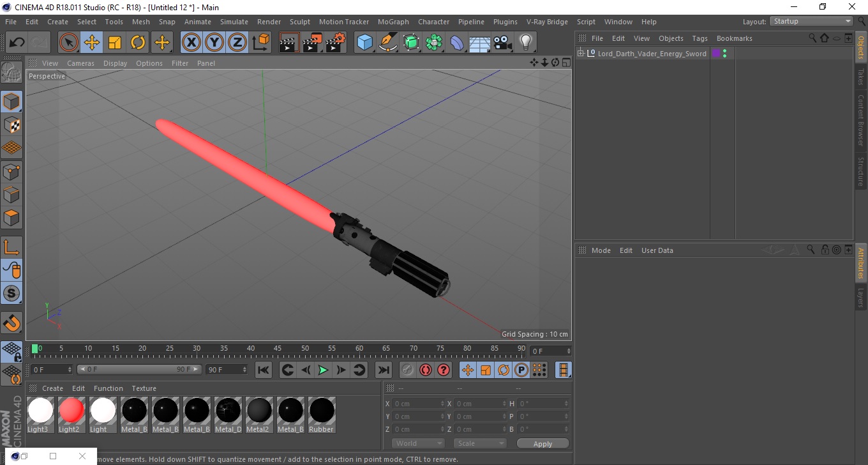The height and width of the screenshot is (465, 868).
Task: Open the V-Ray Bridge menu
Action: [547, 22]
